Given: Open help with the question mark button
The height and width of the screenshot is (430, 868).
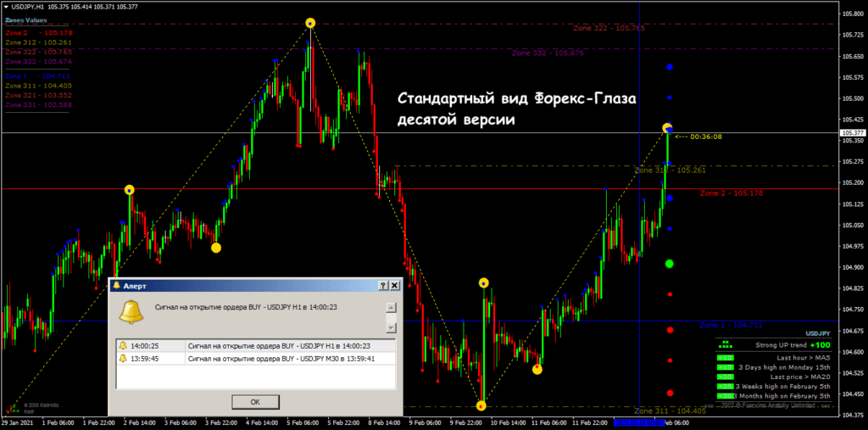Looking at the screenshot, I should [x=382, y=287].
